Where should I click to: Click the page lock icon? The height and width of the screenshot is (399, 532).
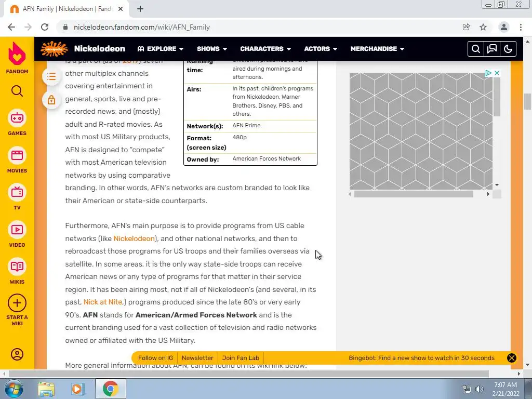pos(51,100)
